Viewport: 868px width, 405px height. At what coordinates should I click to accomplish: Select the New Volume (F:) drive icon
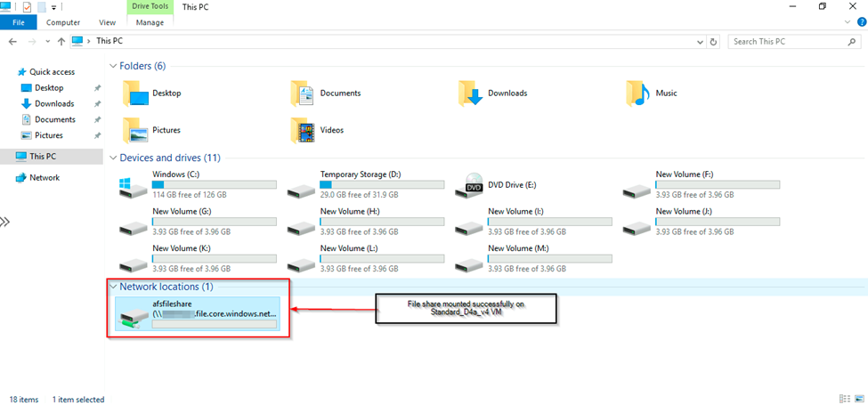pos(637,191)
